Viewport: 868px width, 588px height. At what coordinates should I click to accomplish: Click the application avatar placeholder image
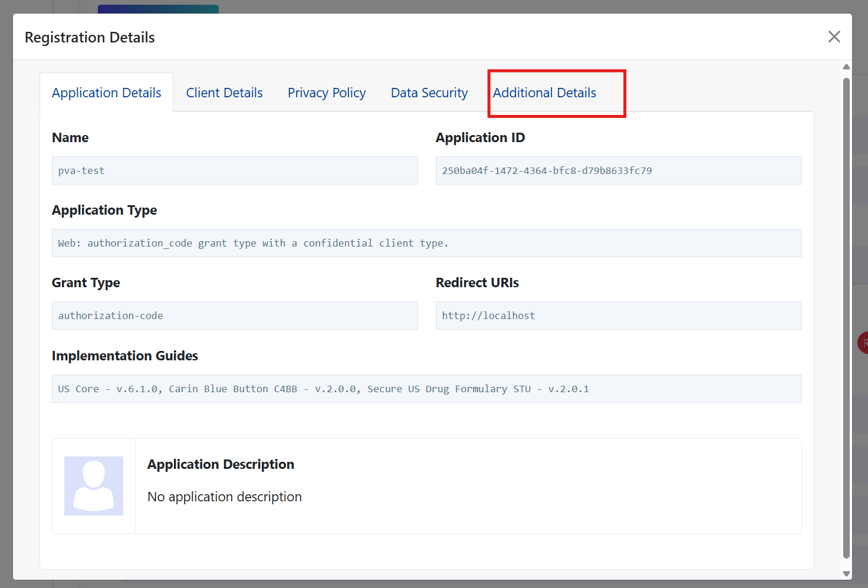(x=94, y=486)
